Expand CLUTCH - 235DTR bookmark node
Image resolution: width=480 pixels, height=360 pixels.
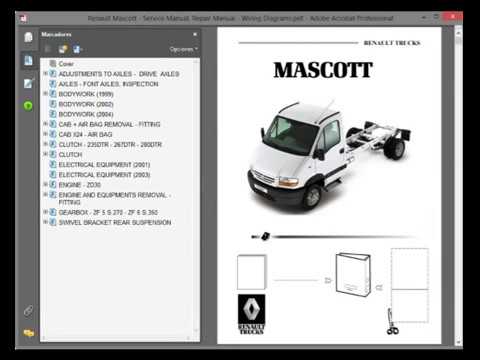pyautogui.click(x=45, y=144)
